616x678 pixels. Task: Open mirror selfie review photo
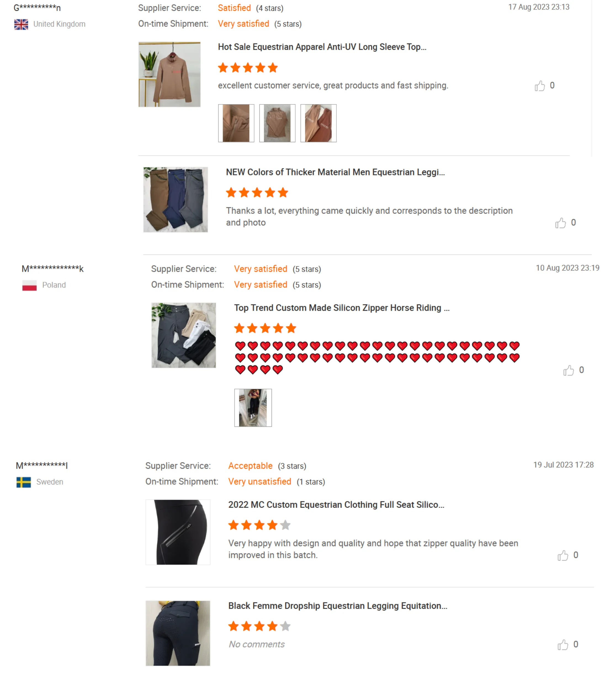[253, 408]
